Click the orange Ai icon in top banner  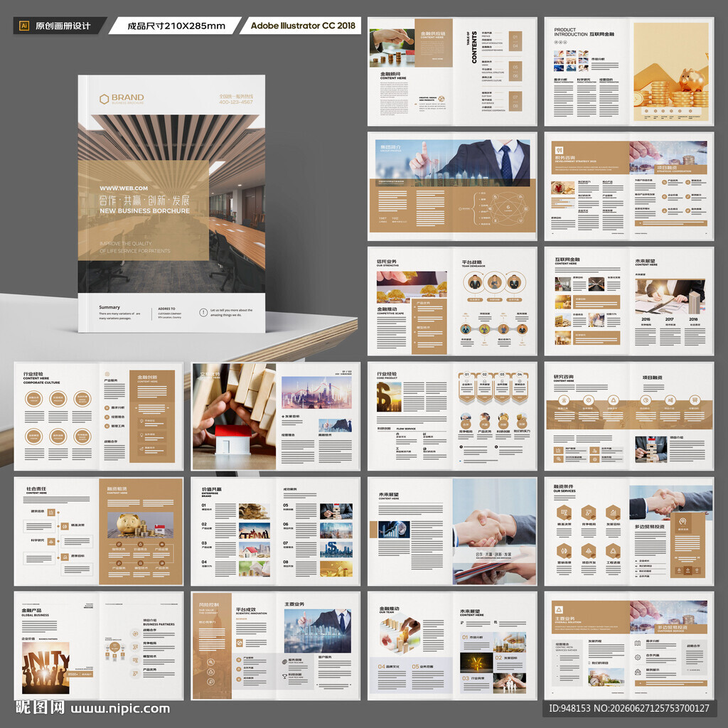(x=24, y=26)
